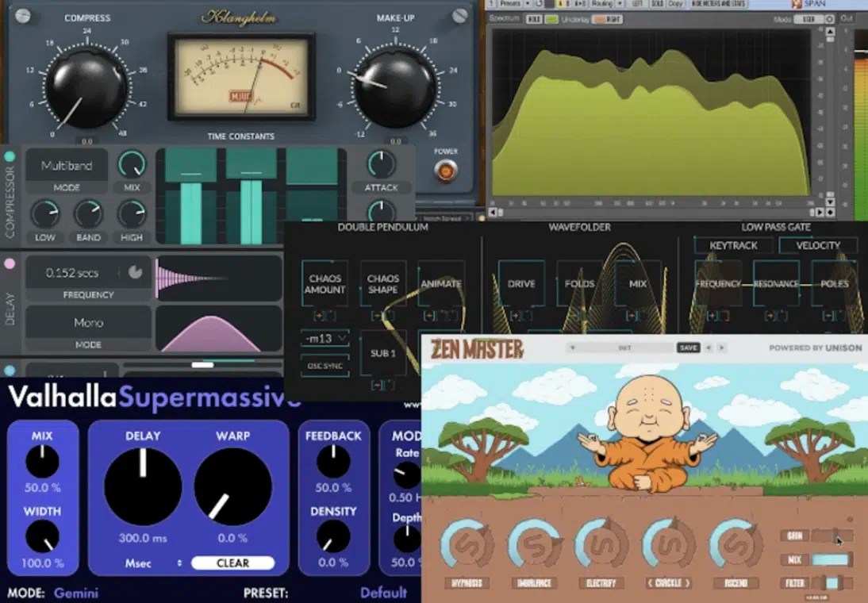Adjust Zen Master GAIN slider
Viewport: 868px width, 603px height.
click(832, 536)
